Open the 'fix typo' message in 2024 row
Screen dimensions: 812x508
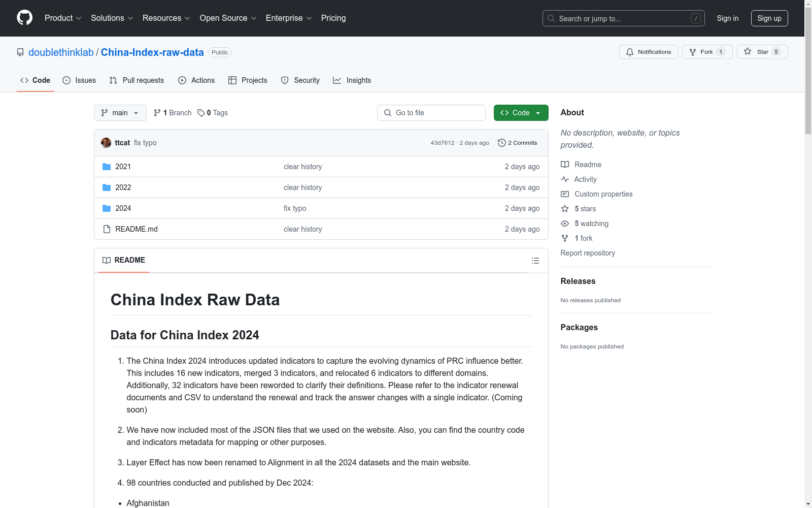click(x=295, y=208)
